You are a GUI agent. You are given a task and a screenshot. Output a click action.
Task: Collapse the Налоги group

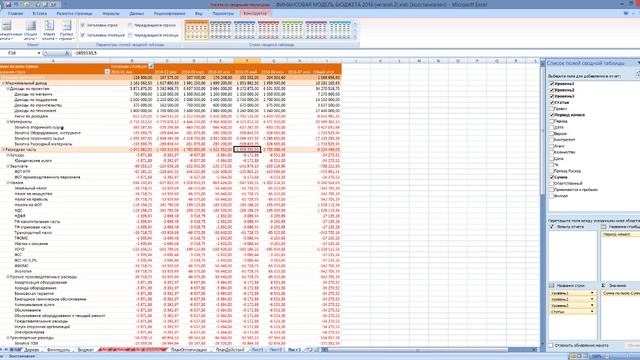[x=8, y=183]
